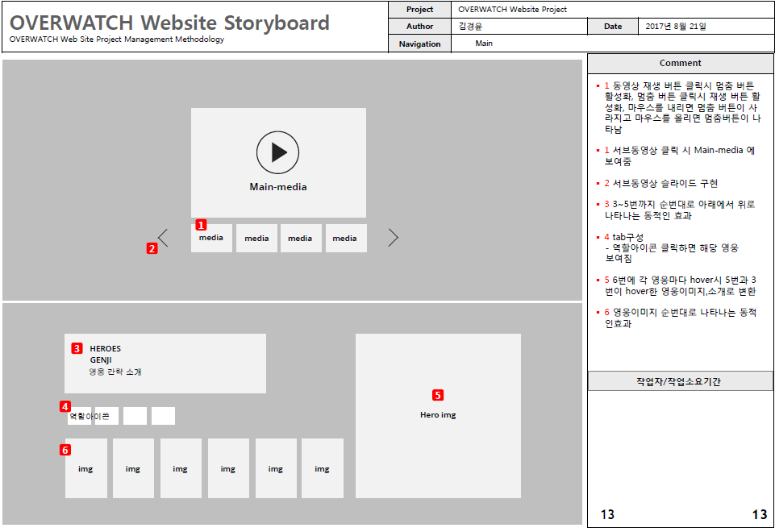Click red badge number 4 by role icons
775x532 pixels.
tap(65, 406)
